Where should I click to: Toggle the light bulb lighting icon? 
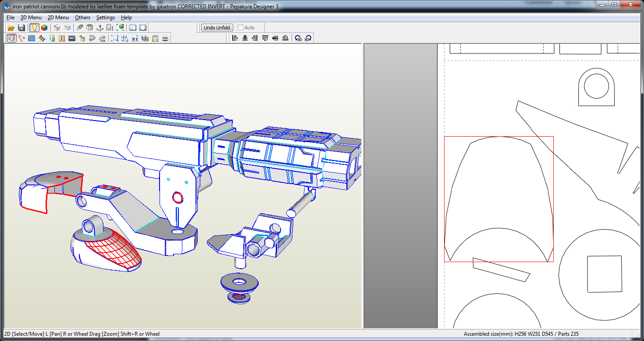34,28
